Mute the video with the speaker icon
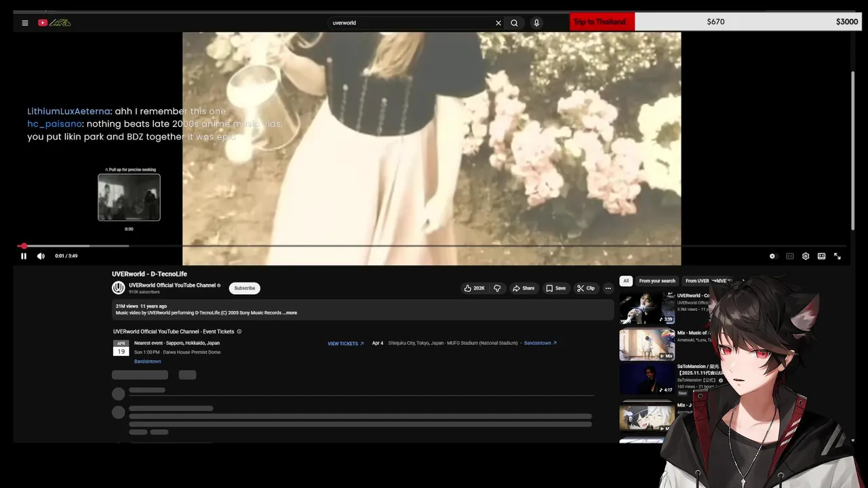 point(41,256)
